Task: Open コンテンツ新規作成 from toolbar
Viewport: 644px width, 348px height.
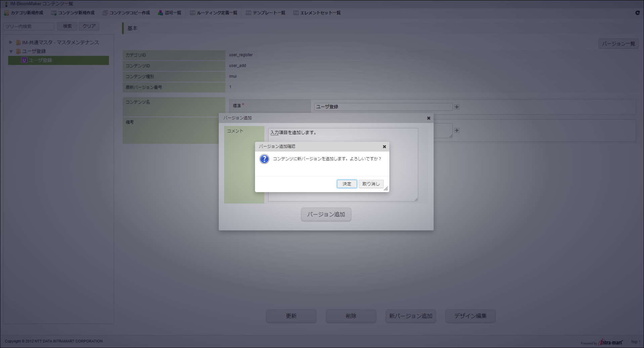Action: tap(73, 13)
